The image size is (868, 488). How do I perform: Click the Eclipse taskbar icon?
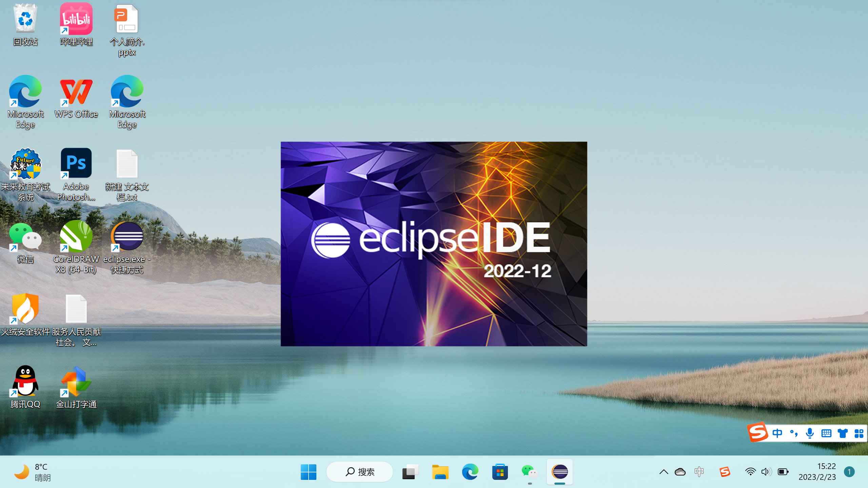pyautogui.click(x=559, y=472)
